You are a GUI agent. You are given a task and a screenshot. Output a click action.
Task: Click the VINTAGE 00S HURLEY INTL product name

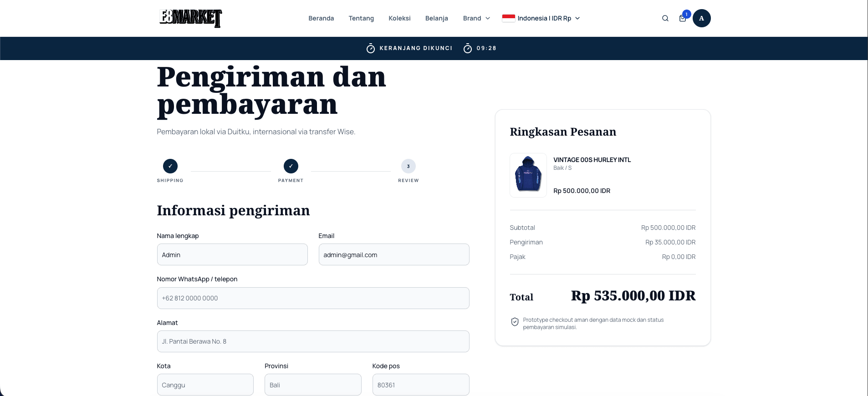592,160
